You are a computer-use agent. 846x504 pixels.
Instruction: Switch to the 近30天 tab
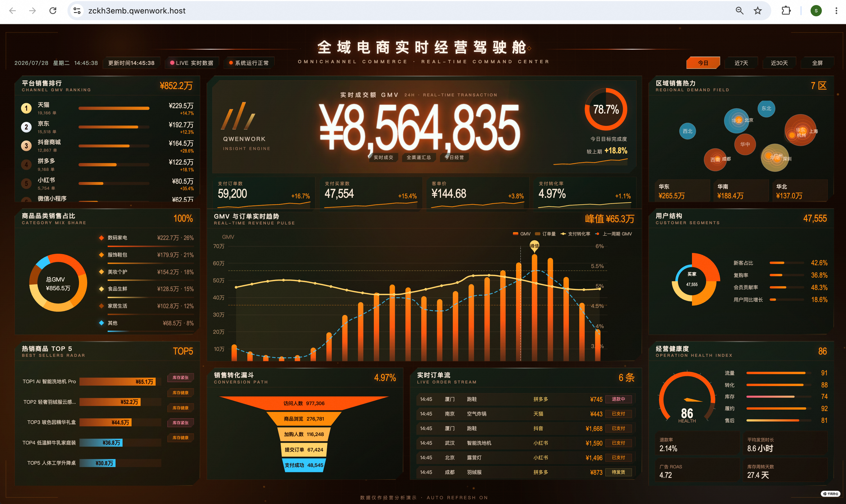pyautogui.click(x=779, y=63)
